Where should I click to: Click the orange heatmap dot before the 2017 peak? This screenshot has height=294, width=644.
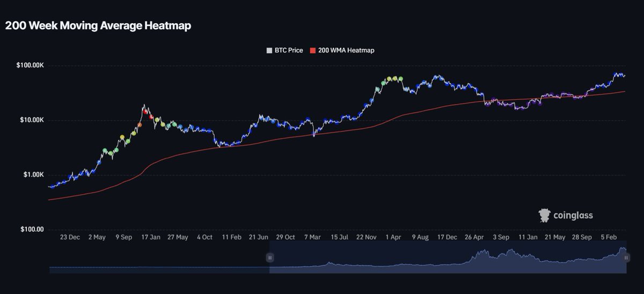point(140,124)
